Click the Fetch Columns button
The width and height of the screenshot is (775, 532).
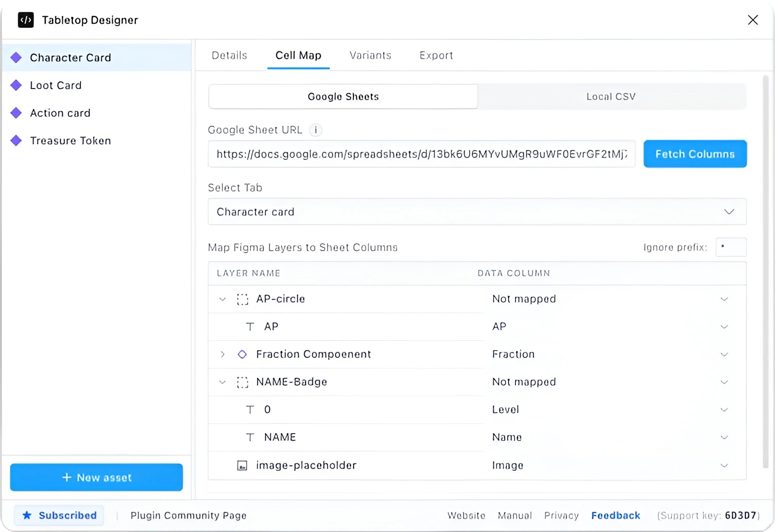pos(694,154)
